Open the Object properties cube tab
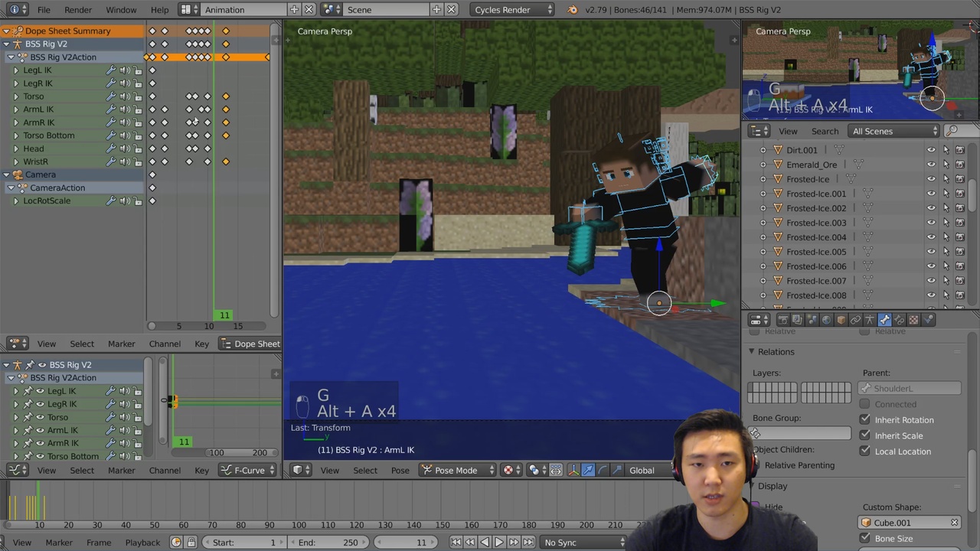 click(x=841, y=320)
